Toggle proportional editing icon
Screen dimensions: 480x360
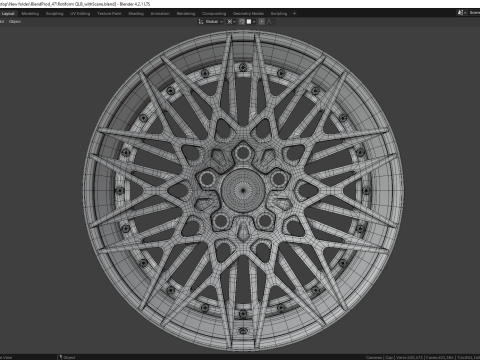[x=262, y=22]
